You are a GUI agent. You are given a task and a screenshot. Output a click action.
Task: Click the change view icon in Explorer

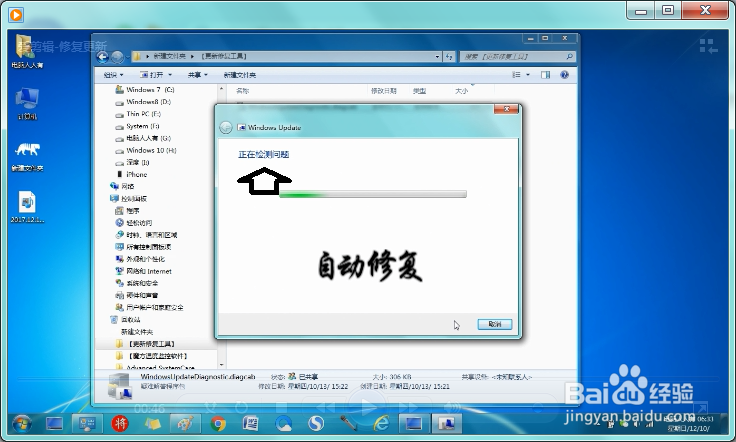516,75
